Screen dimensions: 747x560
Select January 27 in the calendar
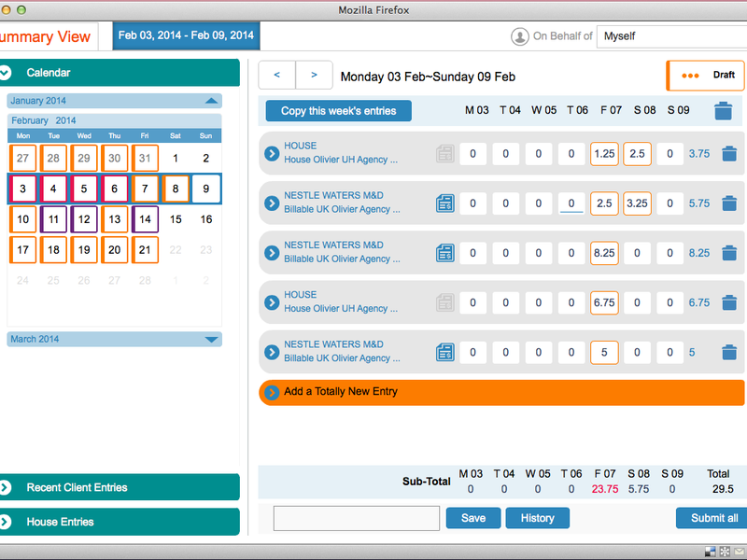(22, 158)
